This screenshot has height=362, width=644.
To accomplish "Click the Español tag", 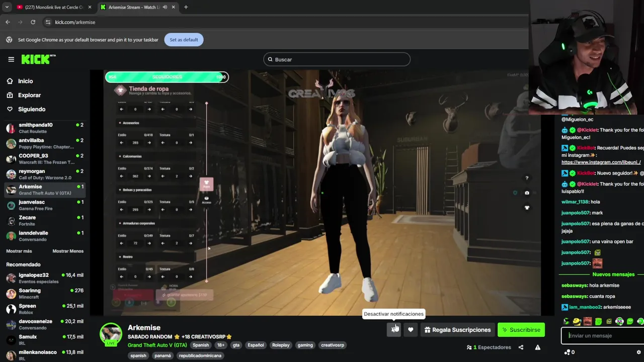I will (x=256, y=345).
